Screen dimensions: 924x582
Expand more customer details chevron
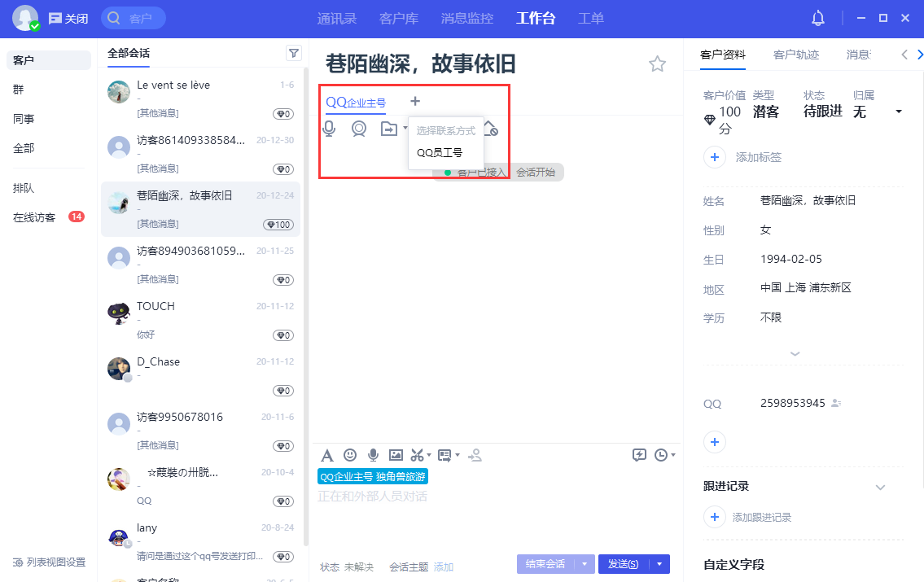[x=795, y=353]
